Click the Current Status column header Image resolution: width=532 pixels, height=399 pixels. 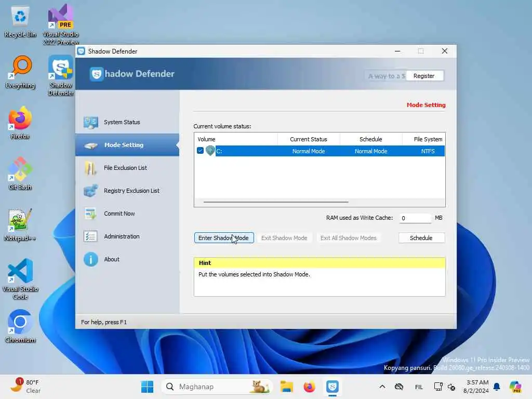tap(309, 139)
